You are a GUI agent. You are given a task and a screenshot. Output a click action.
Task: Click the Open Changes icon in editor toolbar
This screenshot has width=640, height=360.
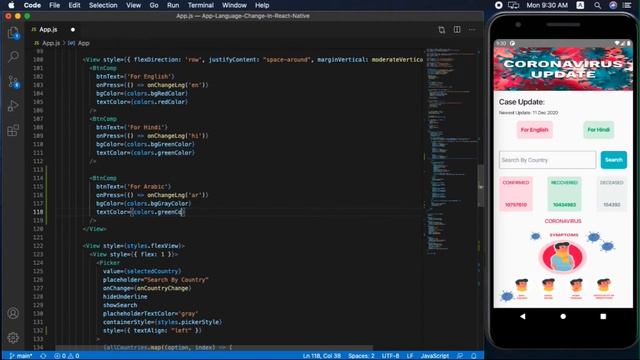tap(442, 30)
